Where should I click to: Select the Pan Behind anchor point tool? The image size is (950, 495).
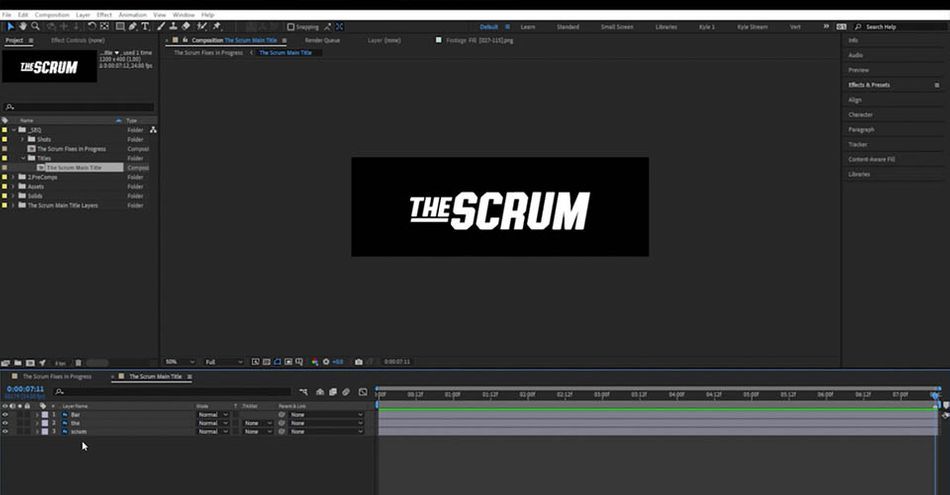click(105, 27)
